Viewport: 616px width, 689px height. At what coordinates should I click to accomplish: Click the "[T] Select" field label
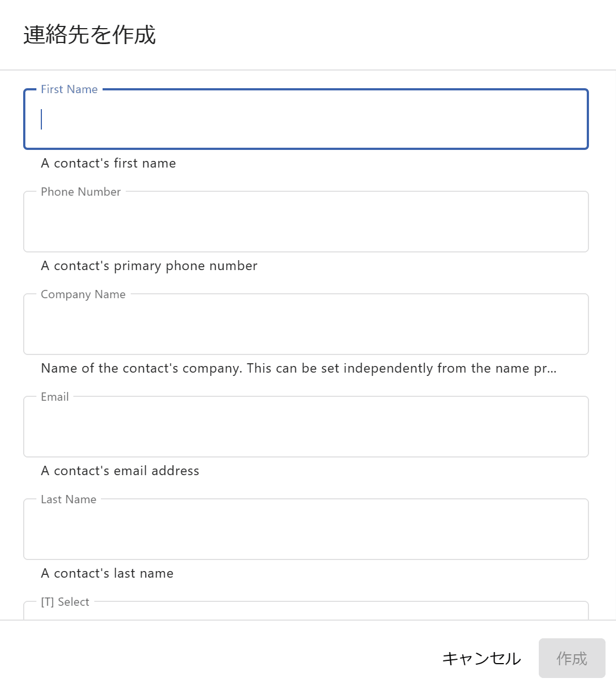(65, 602)
